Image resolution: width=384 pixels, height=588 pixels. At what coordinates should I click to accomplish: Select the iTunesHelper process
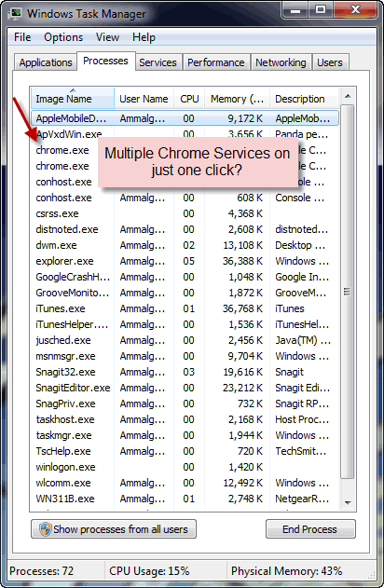[x=185, y=324]
